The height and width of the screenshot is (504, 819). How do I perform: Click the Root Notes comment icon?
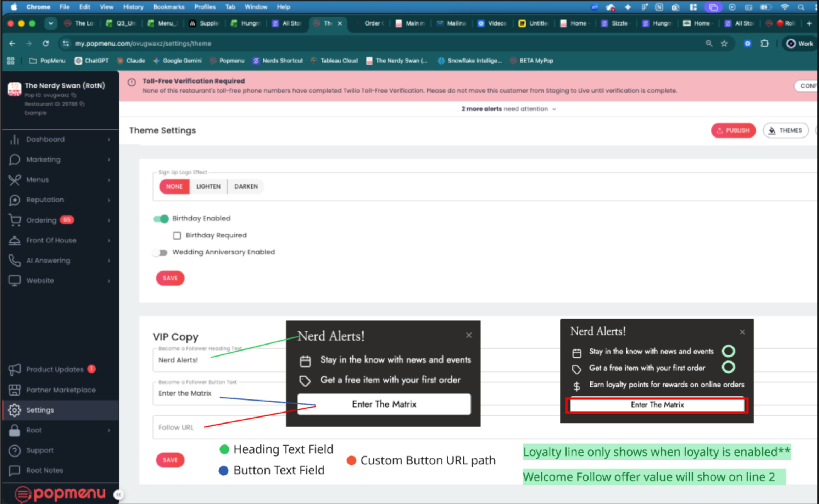point(15,471)
